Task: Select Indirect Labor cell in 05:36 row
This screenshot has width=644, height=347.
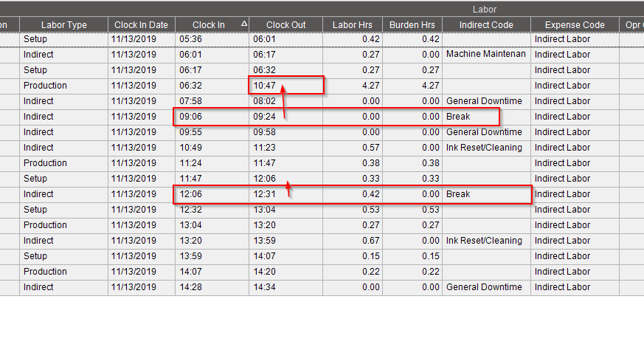Action: pyautogui.click(x=575, y=39)
